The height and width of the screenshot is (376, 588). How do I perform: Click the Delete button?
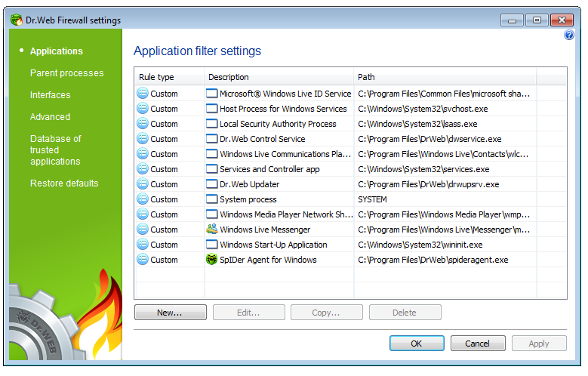405,313
